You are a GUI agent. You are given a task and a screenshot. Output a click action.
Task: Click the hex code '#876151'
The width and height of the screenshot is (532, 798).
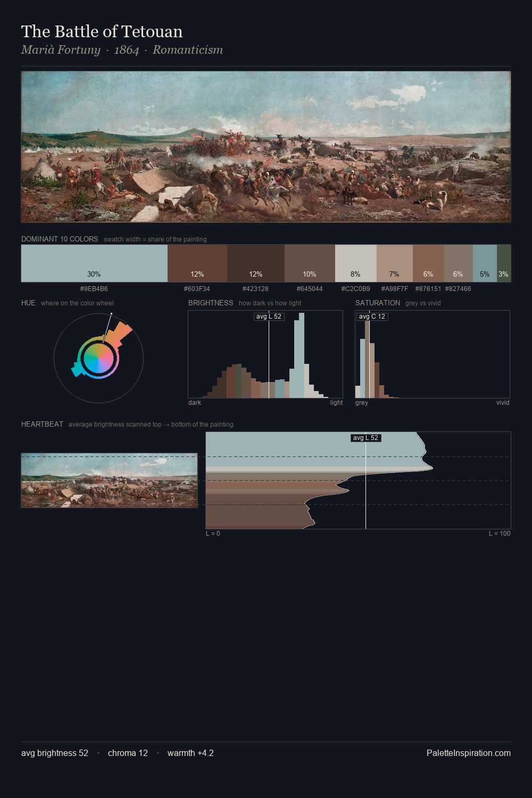428,289
